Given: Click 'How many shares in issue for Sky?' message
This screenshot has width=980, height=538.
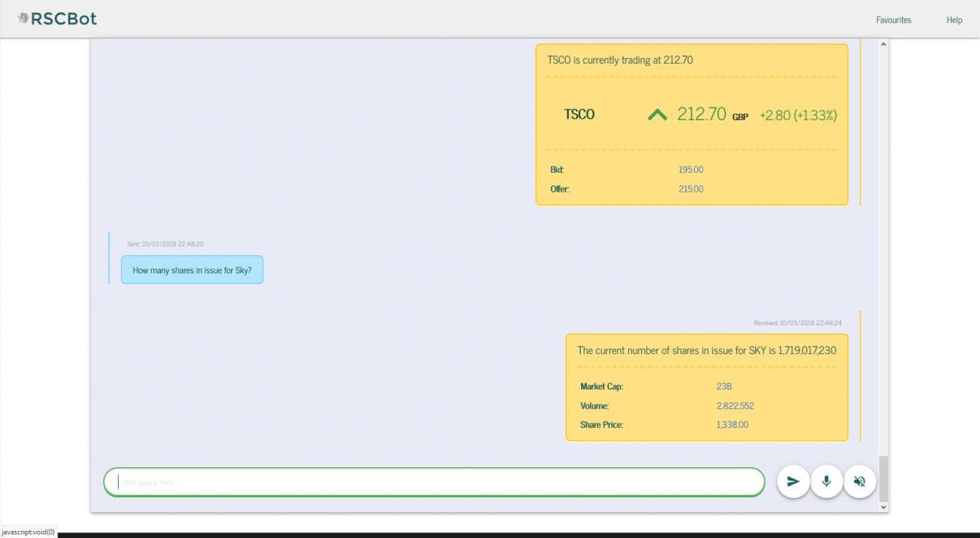Looking at the screenshot, I should [x=192, y=269].
